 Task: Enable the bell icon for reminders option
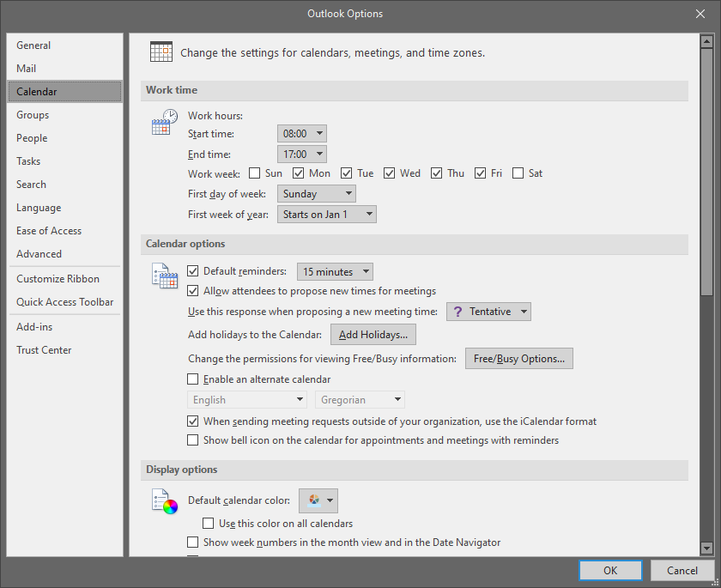pos(192,440)
